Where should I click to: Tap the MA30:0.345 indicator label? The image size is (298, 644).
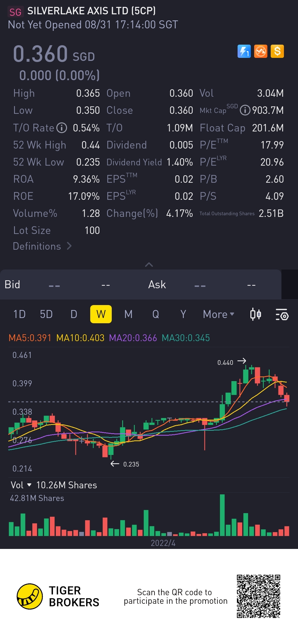[x=186, y=338]
